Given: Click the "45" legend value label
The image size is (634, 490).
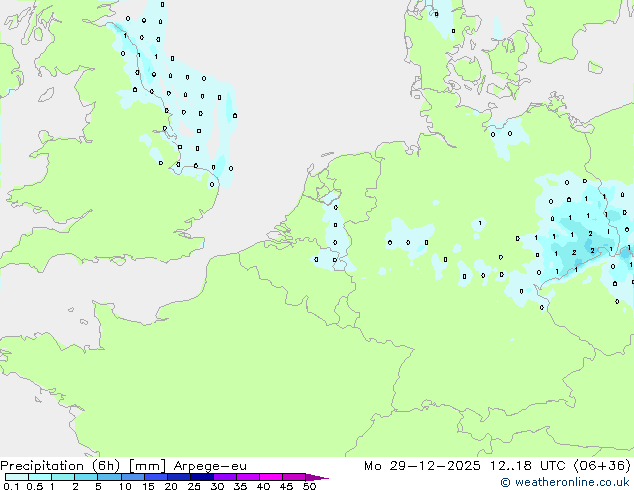Looking at the screenshot, I should 286,486.
